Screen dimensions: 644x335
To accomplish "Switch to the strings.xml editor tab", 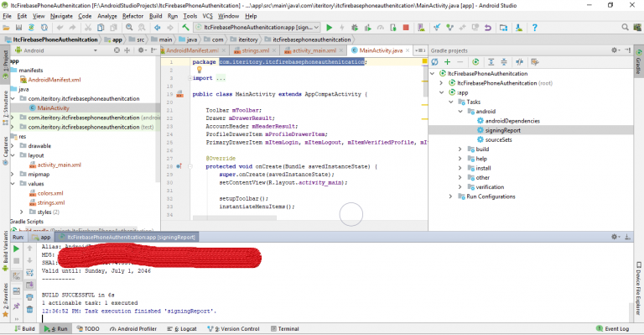I will [256, 50].
